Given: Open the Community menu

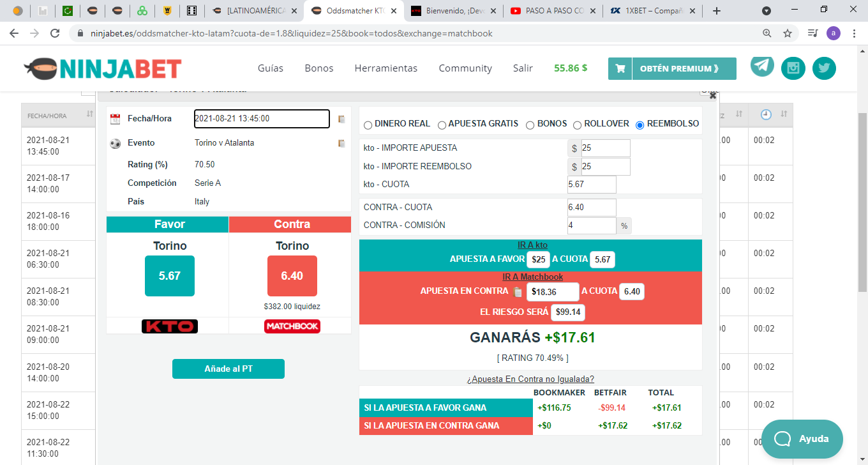Looking at the screenshot, I should click(x=465, y=68).
